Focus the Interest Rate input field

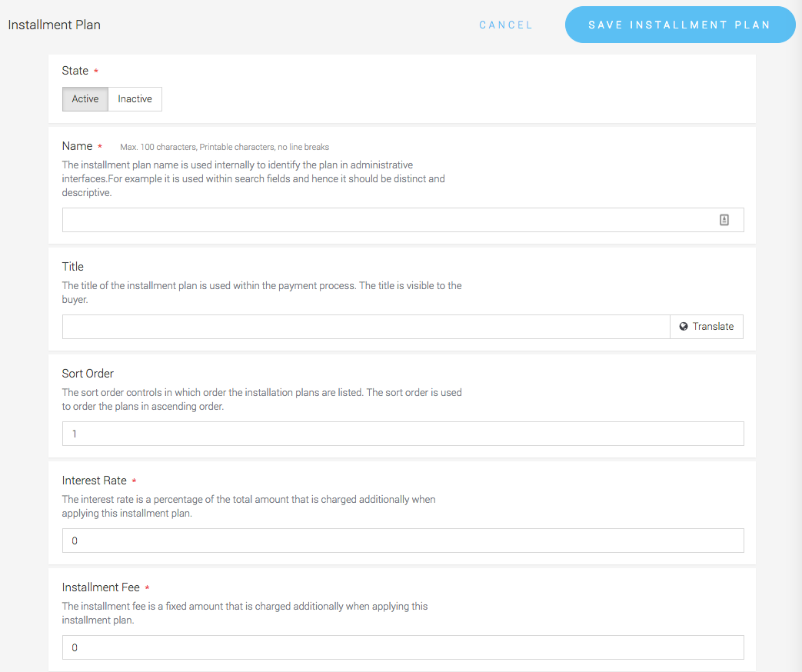click(402, 541)
